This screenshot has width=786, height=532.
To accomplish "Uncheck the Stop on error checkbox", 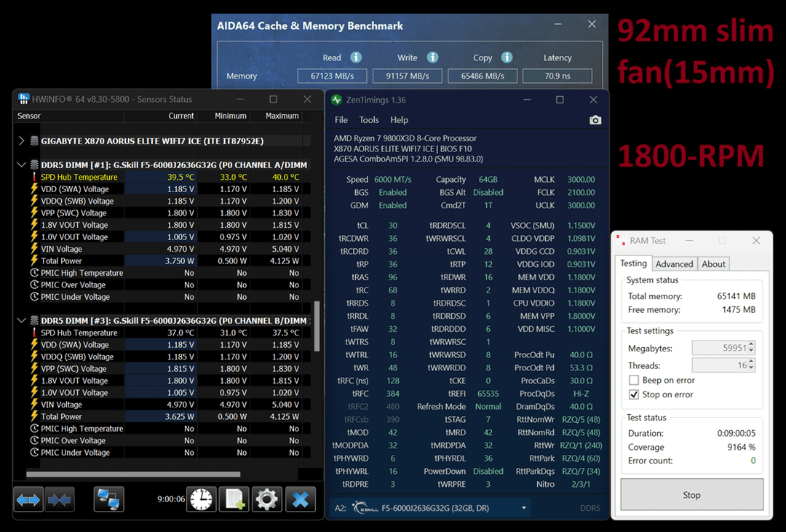I will coord(634,395).
